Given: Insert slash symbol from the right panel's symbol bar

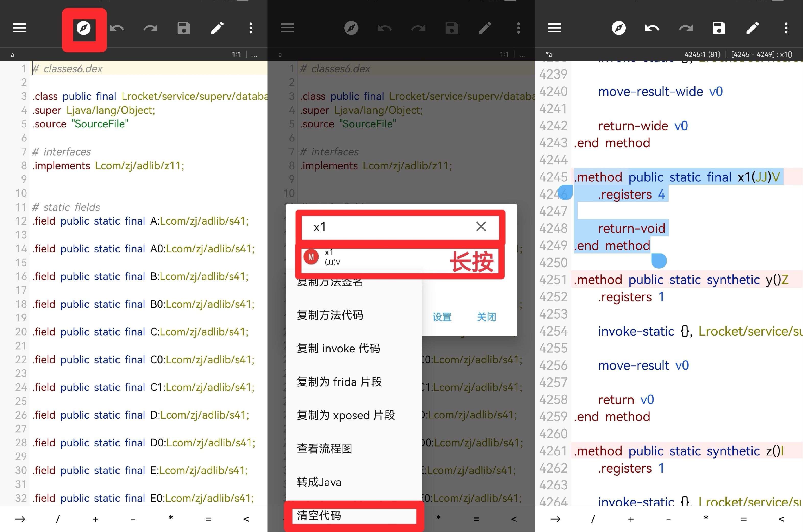Looking at the screenshot, I should pyautogui.click(x=593, y=519).
